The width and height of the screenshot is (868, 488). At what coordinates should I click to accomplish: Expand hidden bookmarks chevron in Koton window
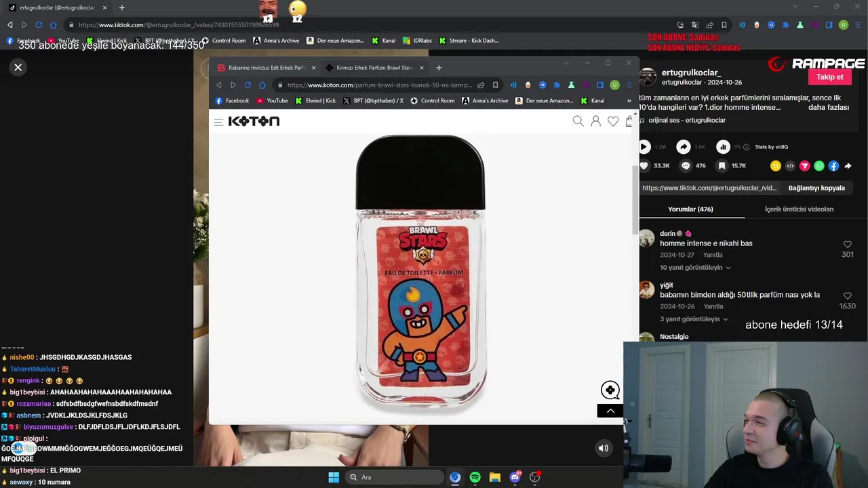tap(629, 101)
